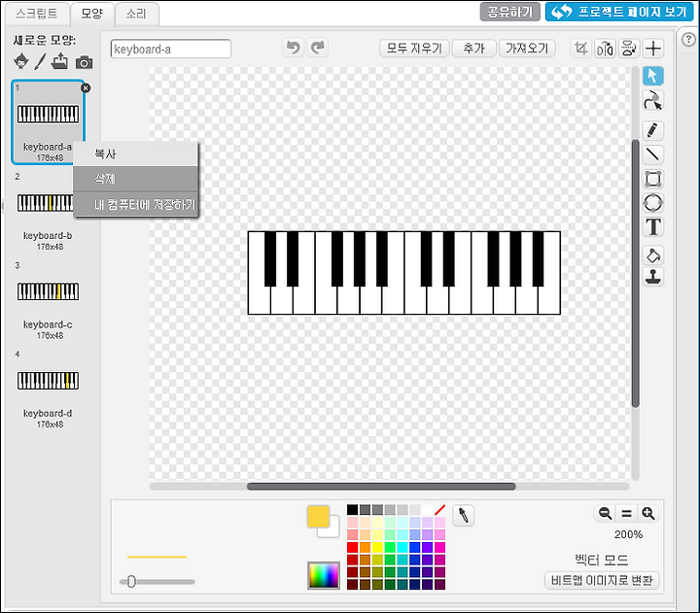The width and height of the screenshot is (700, 613).
Task: Pick bright magenta swatch in palette
Action: 439,547
